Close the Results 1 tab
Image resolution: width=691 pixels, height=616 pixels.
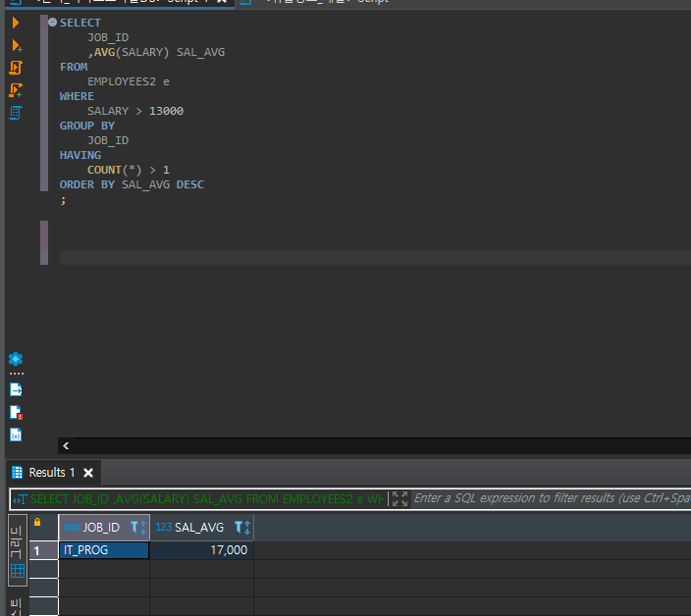click(x=88, y=473)
